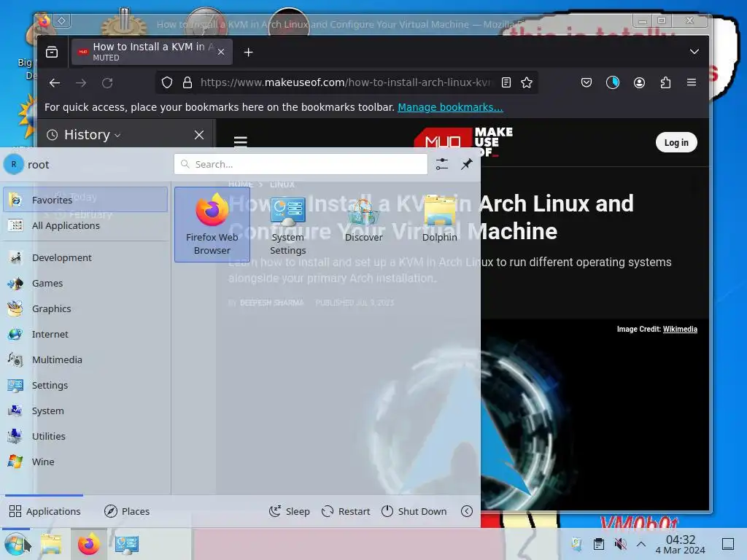Viewport: 747px width, 560px height.
Task: Open a new Firefox tab
Action: 248,52
